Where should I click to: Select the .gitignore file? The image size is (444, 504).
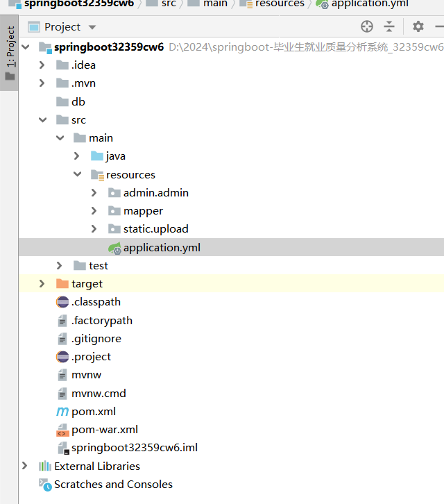point(96,339)
